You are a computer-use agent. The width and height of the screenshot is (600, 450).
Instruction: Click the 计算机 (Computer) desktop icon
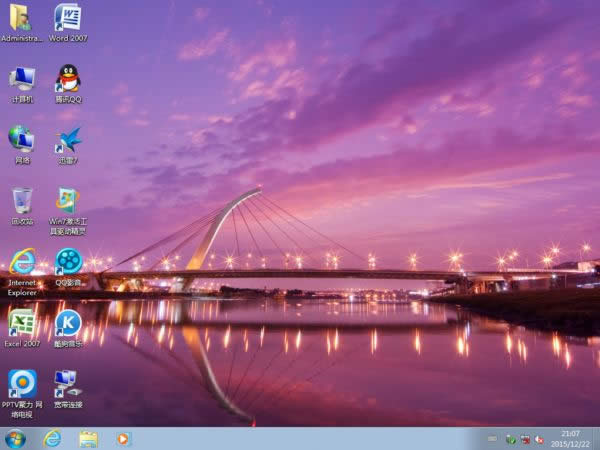point(22,79)
